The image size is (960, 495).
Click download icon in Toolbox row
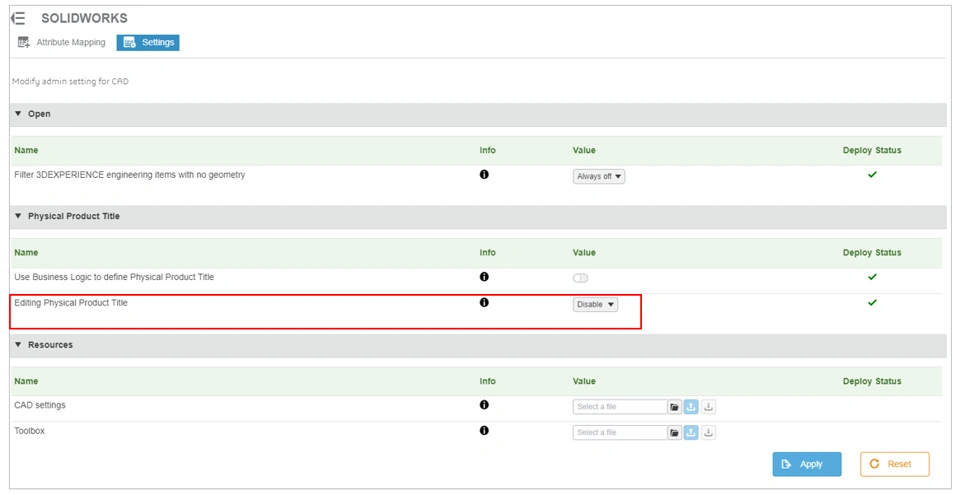(708, 433)
